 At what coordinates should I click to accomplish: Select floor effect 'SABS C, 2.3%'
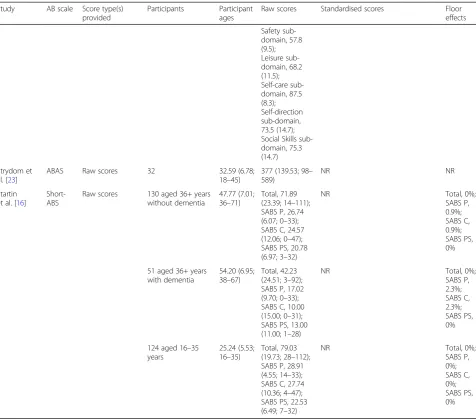[458, 302]
